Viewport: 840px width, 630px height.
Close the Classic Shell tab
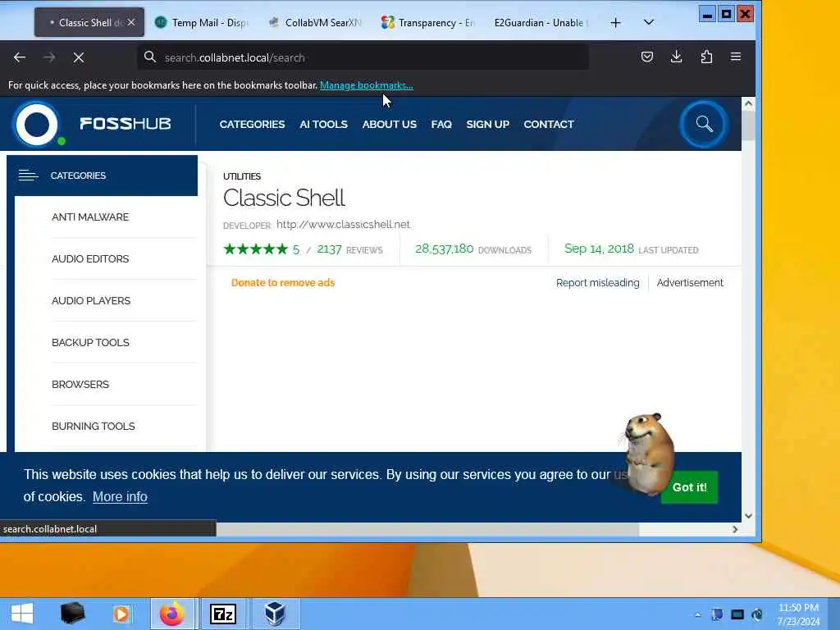pos(131,22)
